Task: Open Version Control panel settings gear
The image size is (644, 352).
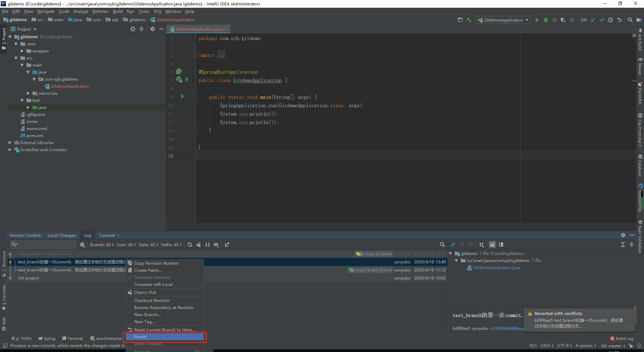Action: pyautogui.click(x=623, y=235)
